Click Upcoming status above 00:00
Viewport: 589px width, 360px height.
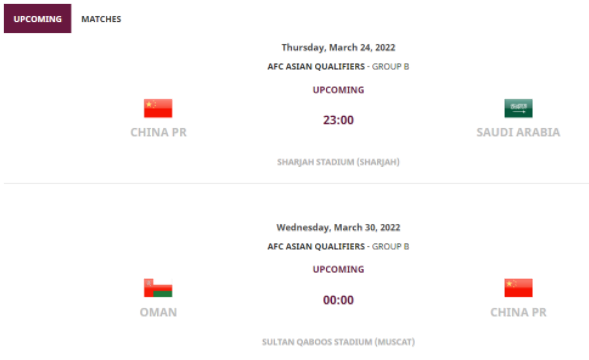tap(338, 269)
